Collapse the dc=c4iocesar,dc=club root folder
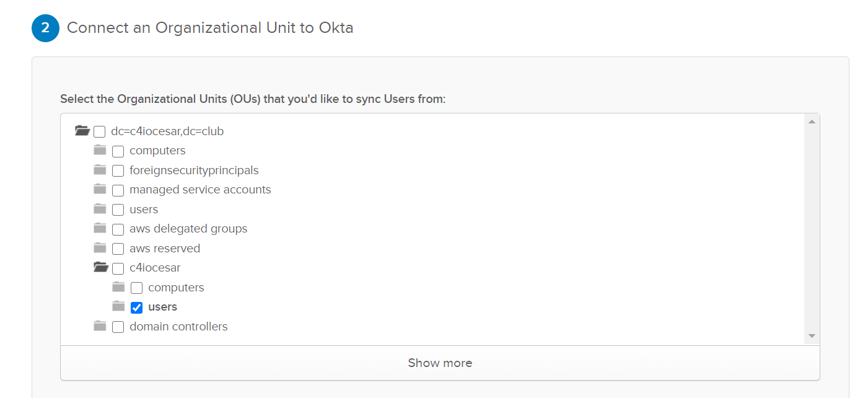 [82, 131]
